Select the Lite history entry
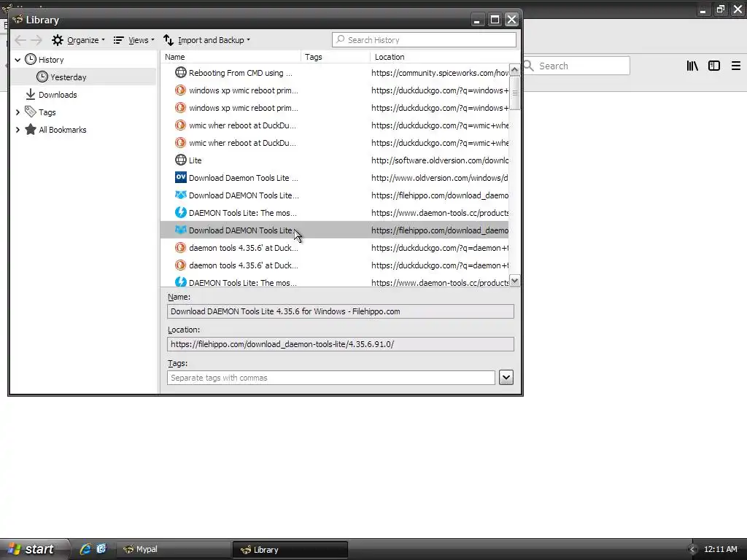 click(x=334, y=160)
